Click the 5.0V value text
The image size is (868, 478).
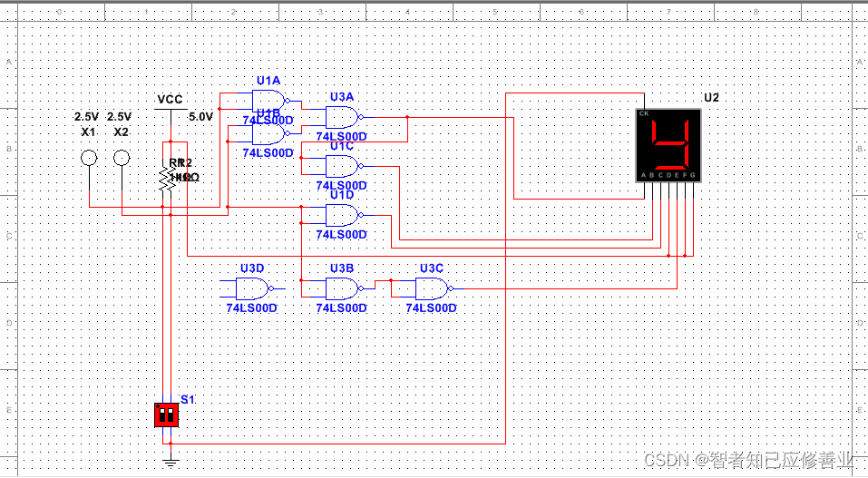201,117
